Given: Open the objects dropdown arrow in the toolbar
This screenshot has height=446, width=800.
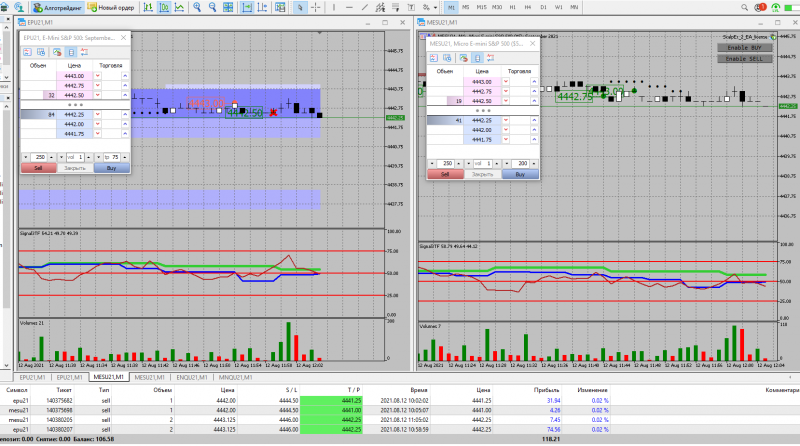Looking at the screenshot, I should (435, 8).
